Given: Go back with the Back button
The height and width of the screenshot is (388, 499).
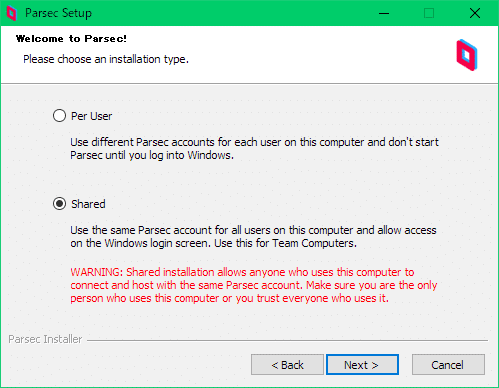Looking at the screenshot, I should (287, 365).
